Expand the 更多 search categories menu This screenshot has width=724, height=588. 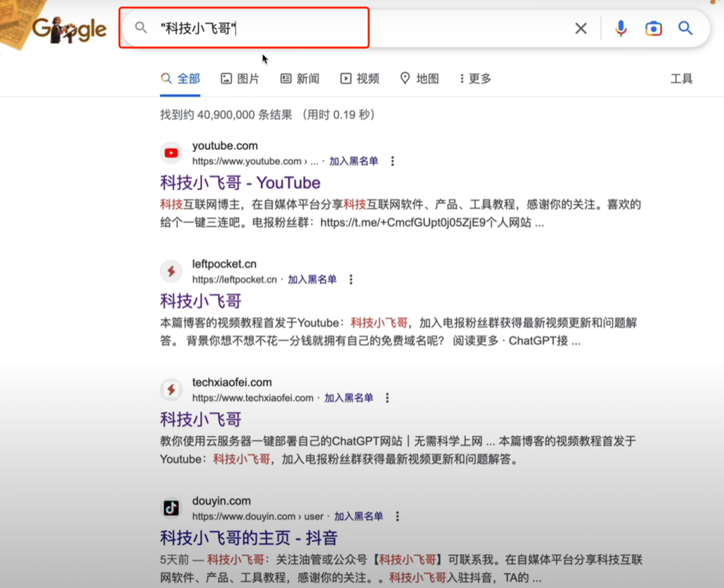point(475,78)
